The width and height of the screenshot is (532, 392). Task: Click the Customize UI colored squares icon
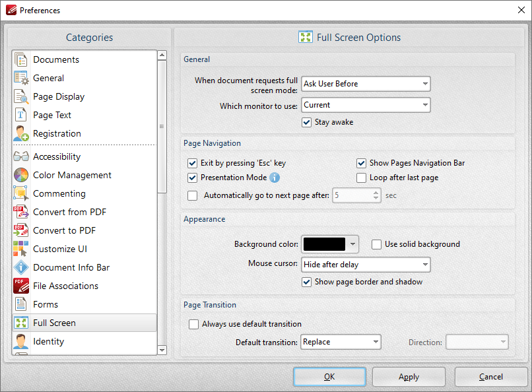click(21, 249)
